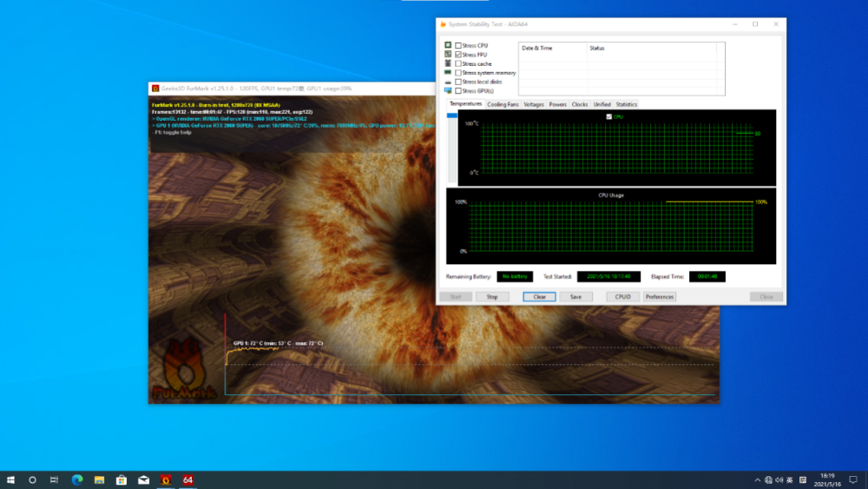
Task: Switch to the Temperatures tab
Action: (465, 104)
